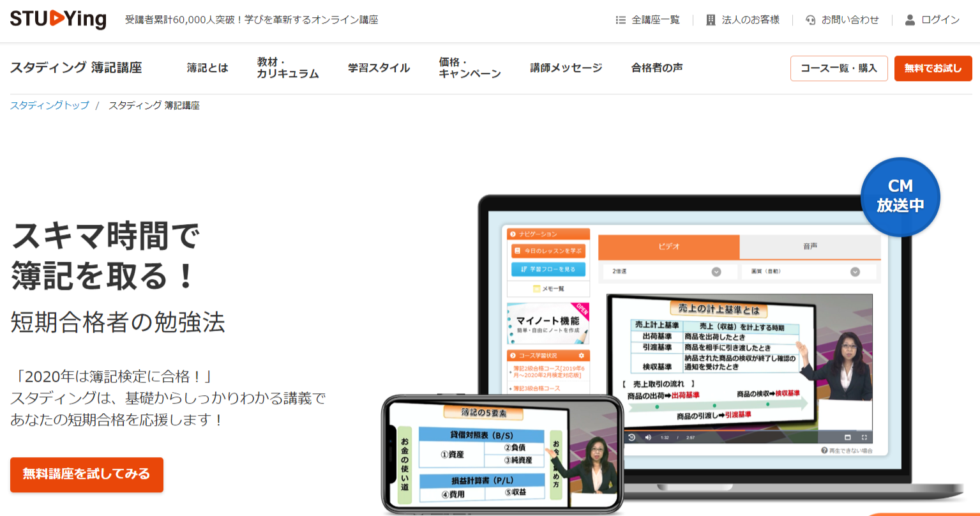Click the phone lecture video
Image resolution: width=980 pixels, height=516 pixels.
[x=502, y=454]
